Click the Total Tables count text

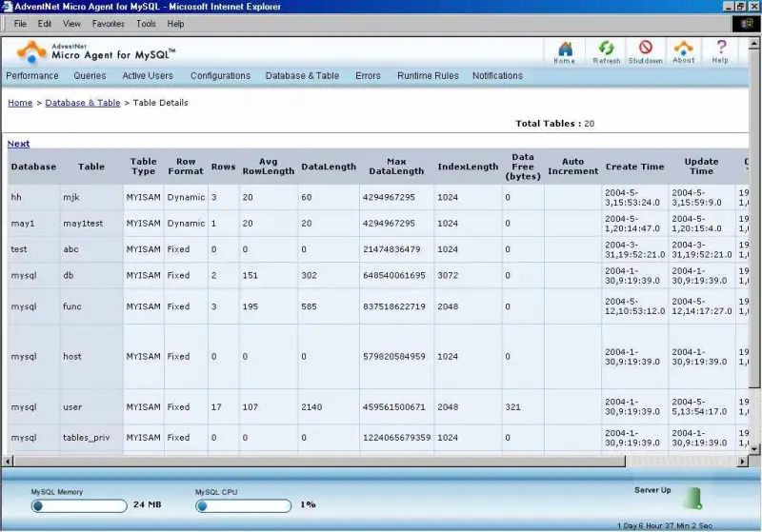click(x=554, y=124)
